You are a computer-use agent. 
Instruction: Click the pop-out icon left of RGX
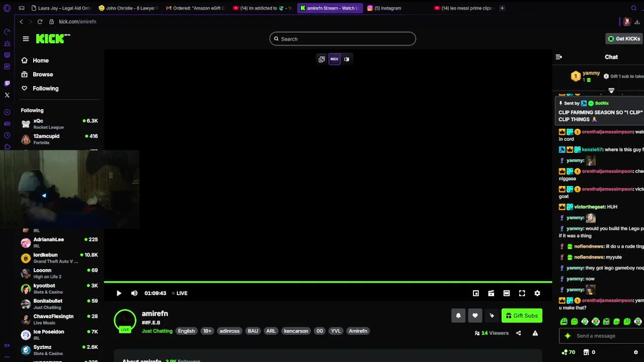point(321,59)
